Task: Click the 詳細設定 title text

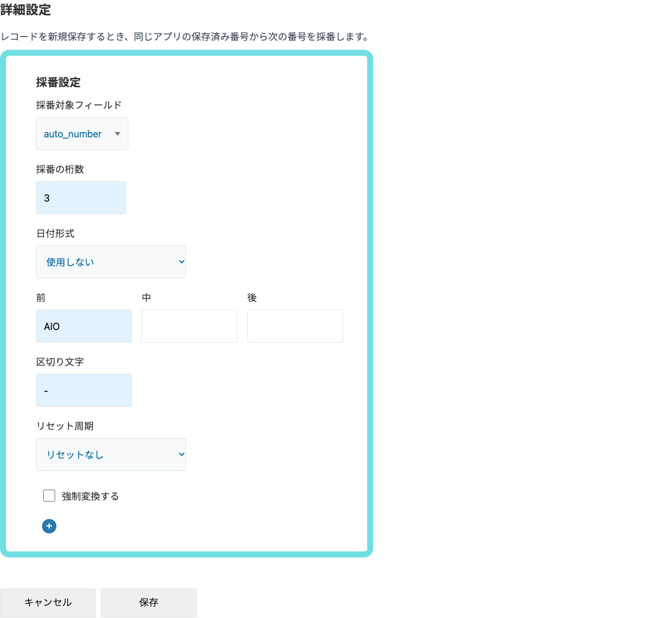Action: (26, 10)
